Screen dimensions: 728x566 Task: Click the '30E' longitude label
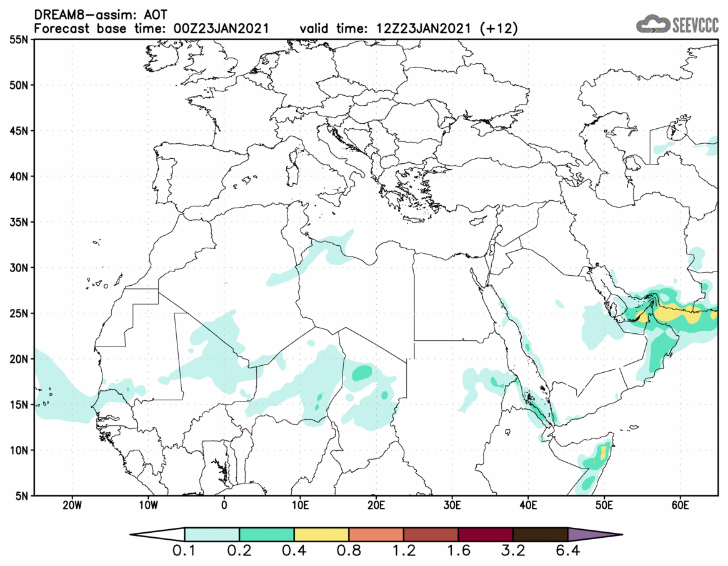coord(452,505)
